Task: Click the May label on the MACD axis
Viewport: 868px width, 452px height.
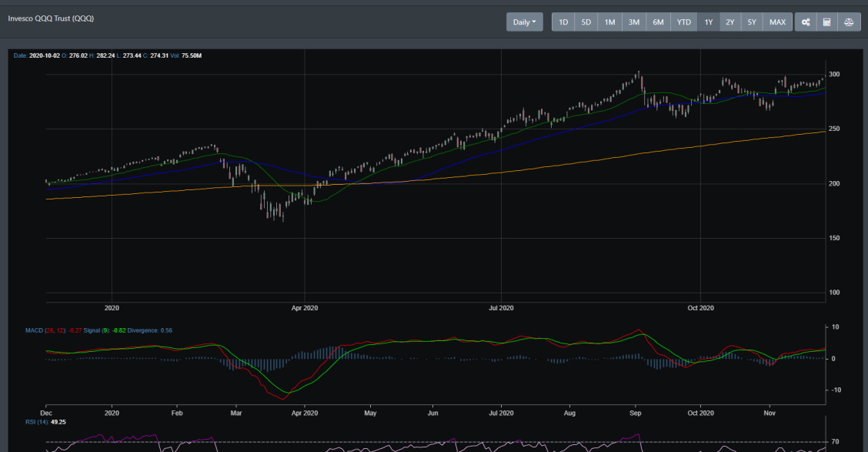Action: (370, 413)
